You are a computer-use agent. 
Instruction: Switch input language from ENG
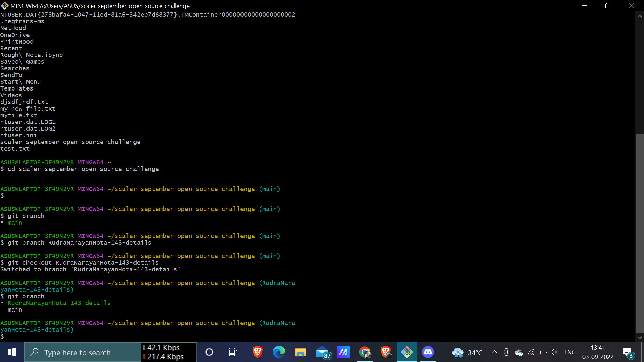point(570,352)
